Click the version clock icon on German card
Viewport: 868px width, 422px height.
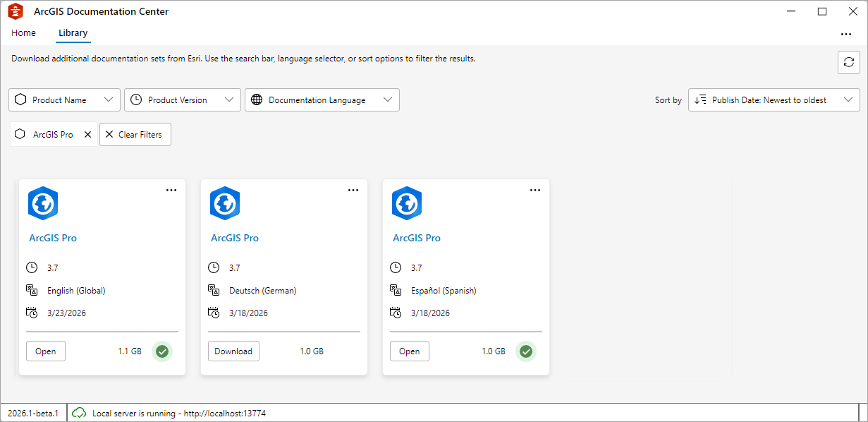pyautogui.click(x=213, y=267)
